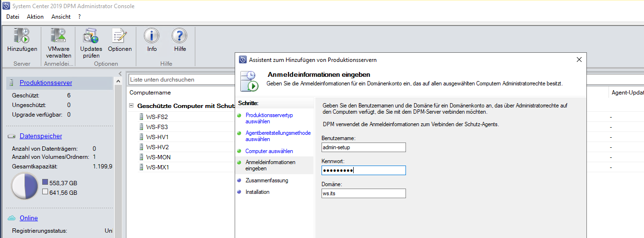The width and height of the screenshot is (644, 238).
Task: Collapse the Geschützte Computer group
Action: [131, 106]
